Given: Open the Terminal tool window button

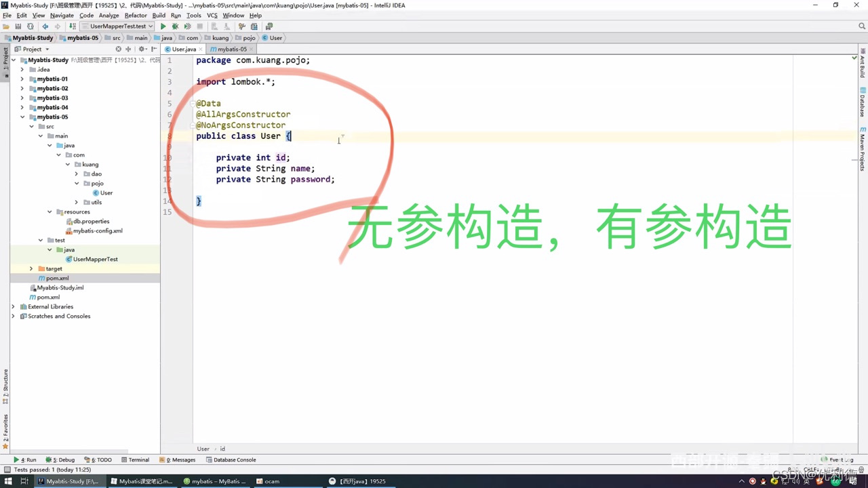Looking at the screenshot, I should coord(134,460).
